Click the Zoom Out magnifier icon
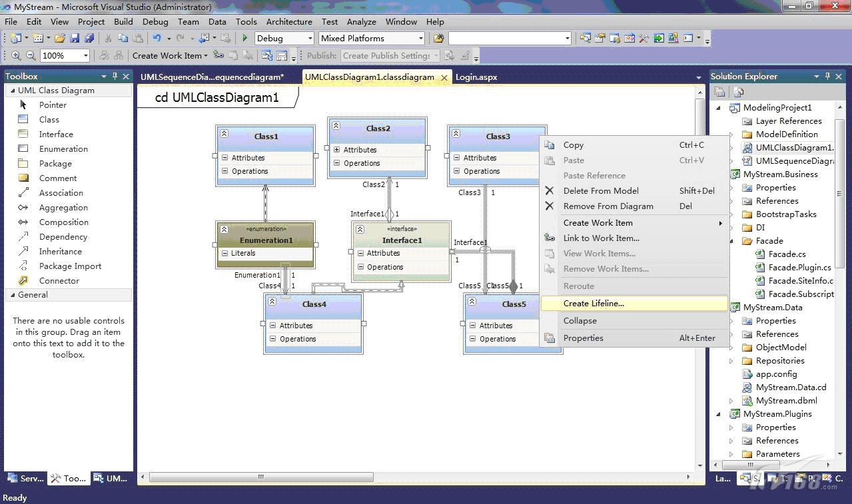852x504 pixels. (31, 56)
